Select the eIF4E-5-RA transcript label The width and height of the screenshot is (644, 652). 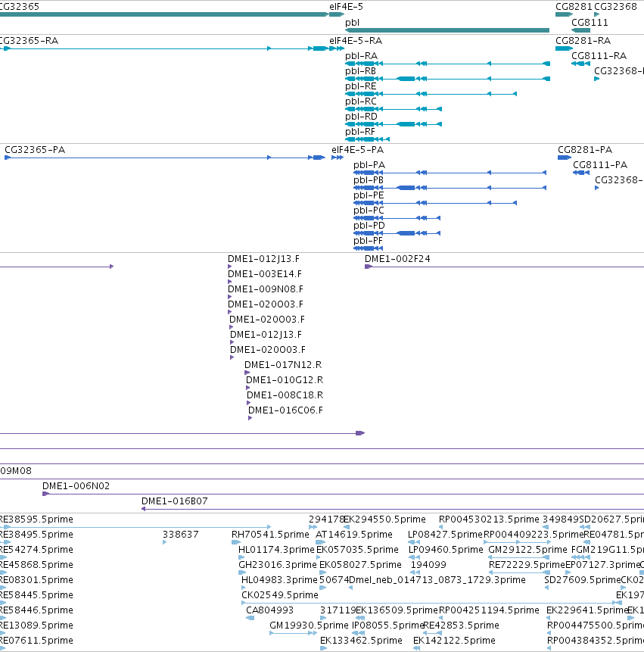[x=356, y=41]
